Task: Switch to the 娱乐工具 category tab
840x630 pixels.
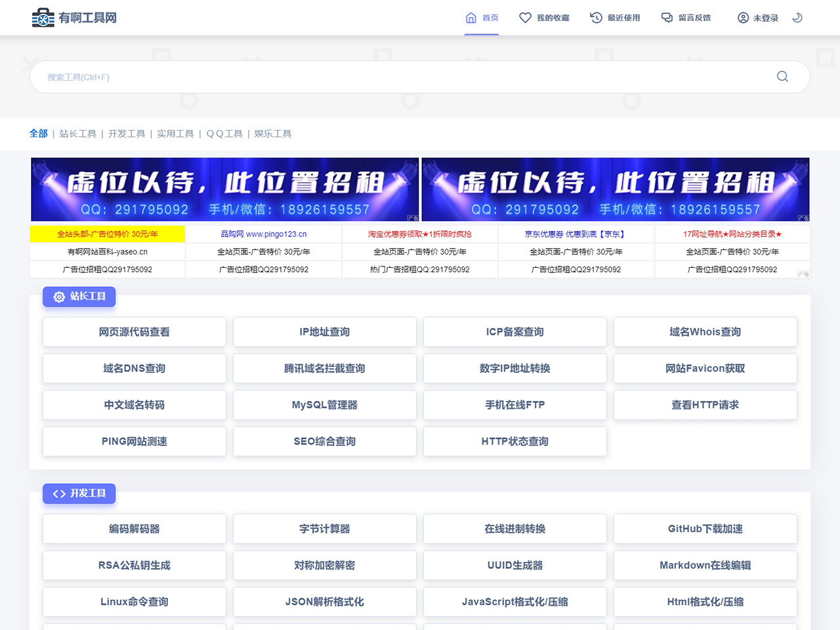Action: [x=273, y=134]
